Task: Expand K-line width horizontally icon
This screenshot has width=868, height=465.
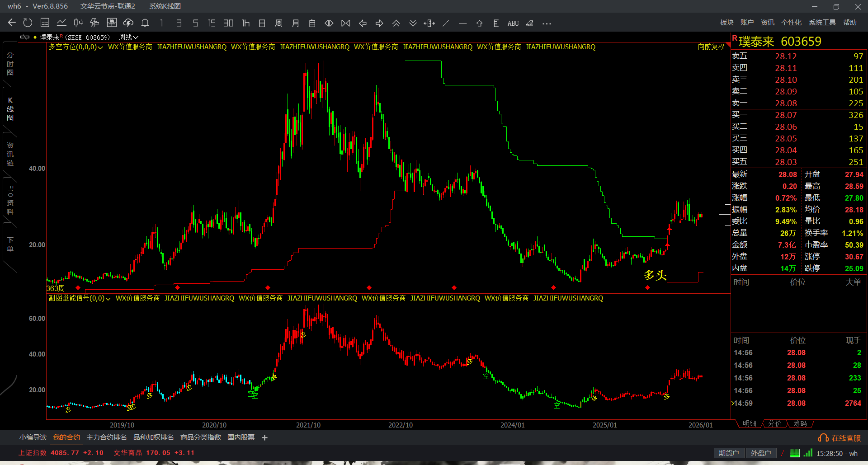Action: (329, 23)
